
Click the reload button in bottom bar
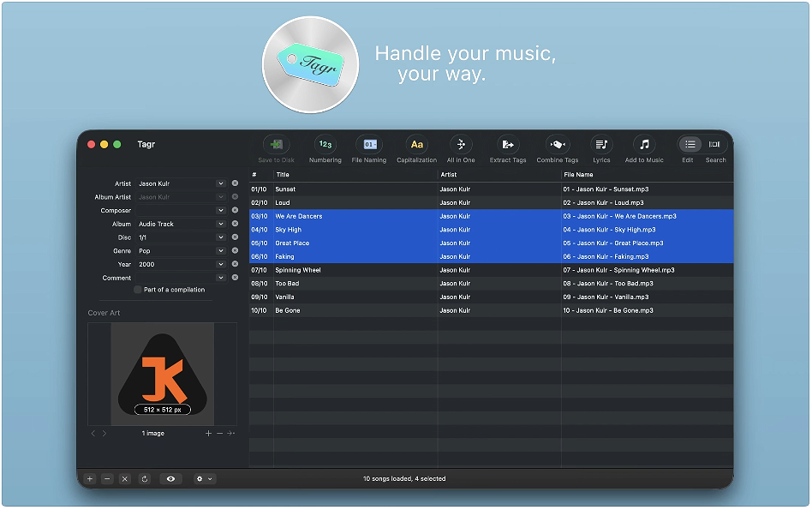[x=145, y=479]
